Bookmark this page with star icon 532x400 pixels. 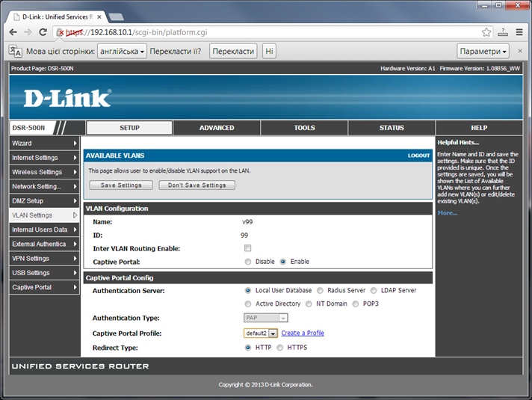click(x=486, y=32)
